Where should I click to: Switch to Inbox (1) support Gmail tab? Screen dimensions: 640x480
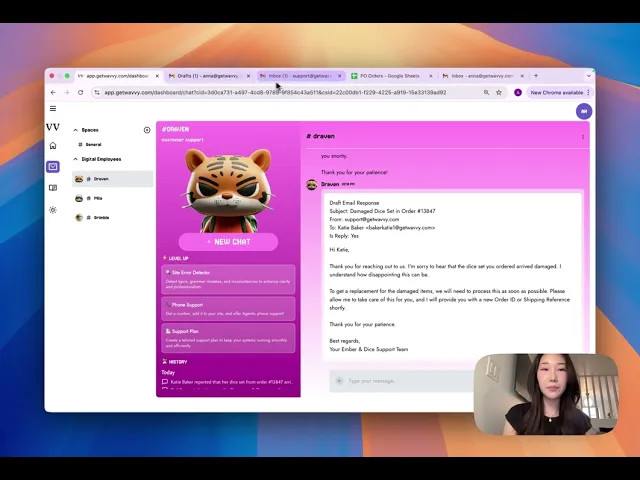(x=301, y=76)
